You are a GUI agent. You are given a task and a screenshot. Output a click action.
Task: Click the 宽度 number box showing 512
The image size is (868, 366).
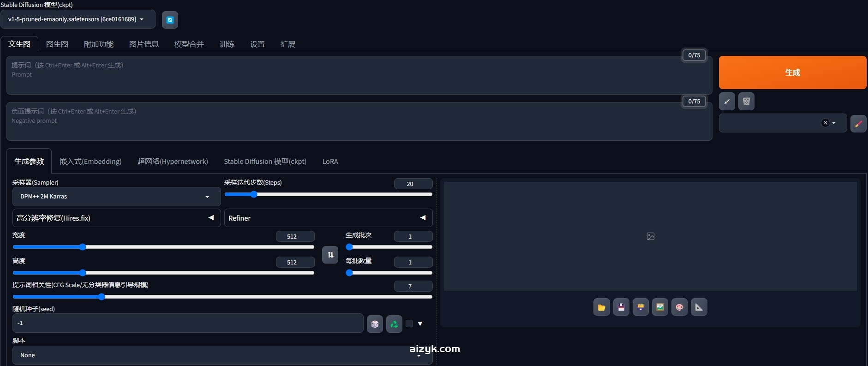pos(295,236)
